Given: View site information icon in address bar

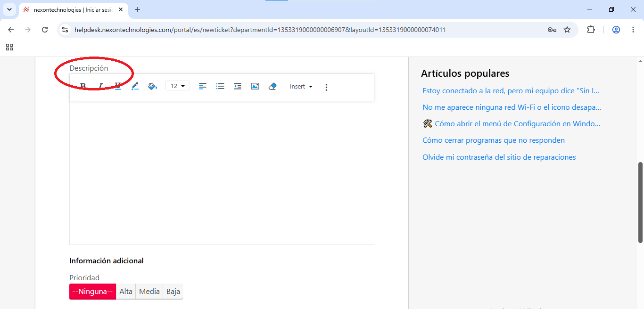Looking at the screenshot, I should coord(65,30).
